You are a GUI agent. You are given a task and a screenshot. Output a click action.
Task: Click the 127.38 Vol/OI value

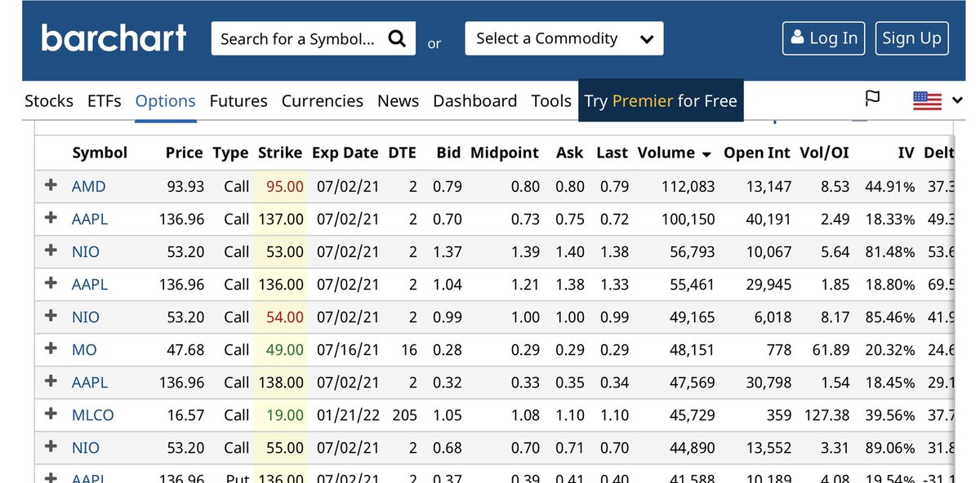pyautogui.click(x=826, y=415)
